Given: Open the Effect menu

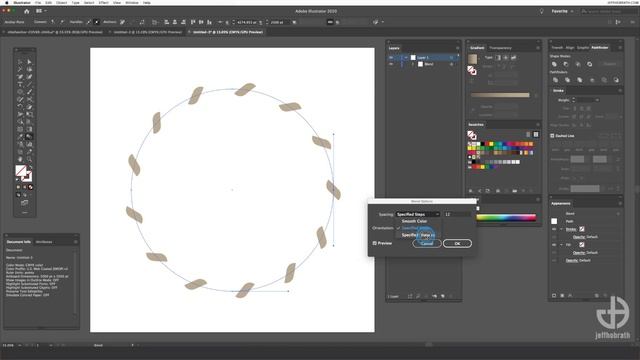Looking at the screenshot, I should pos(104,2).
